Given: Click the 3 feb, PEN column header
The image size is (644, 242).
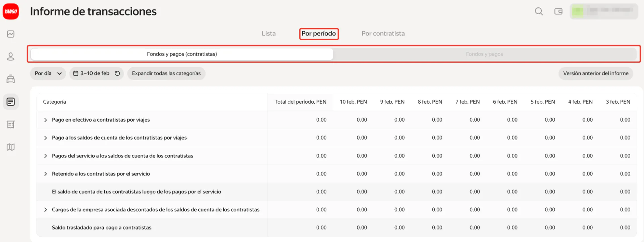Looking at the screenshot, I should pyautogui.click(x=618, y=102).
